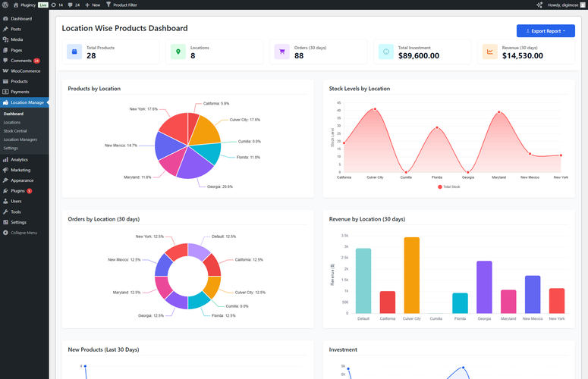588x379 pixels.
Task: Click the Locations map pin icon
Action: pyautogui.click(x=178, y=52)
